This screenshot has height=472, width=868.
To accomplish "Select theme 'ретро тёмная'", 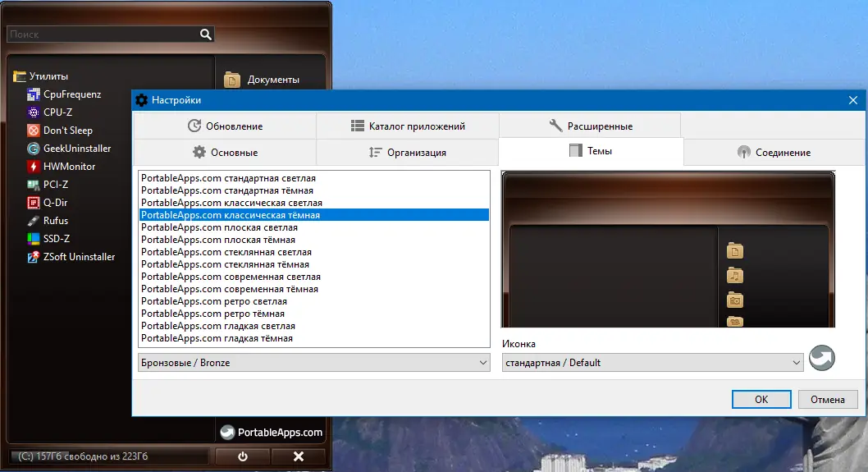I will coord(314,314).
